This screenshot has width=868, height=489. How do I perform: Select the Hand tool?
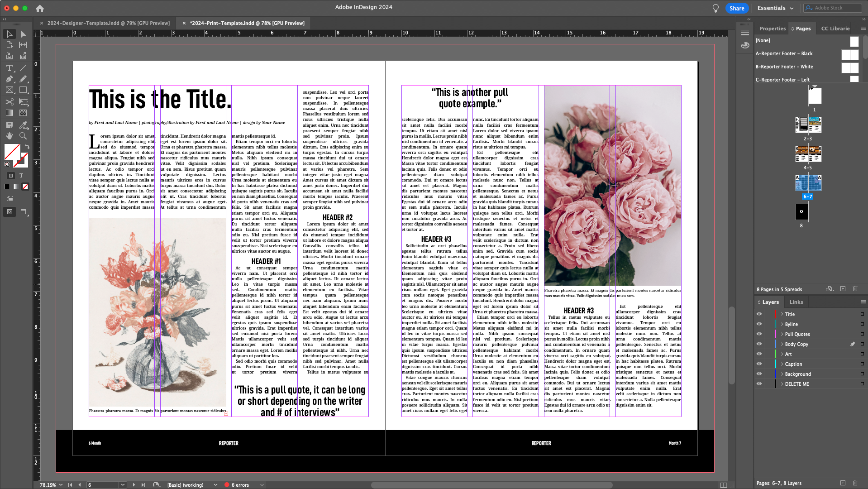10,136
